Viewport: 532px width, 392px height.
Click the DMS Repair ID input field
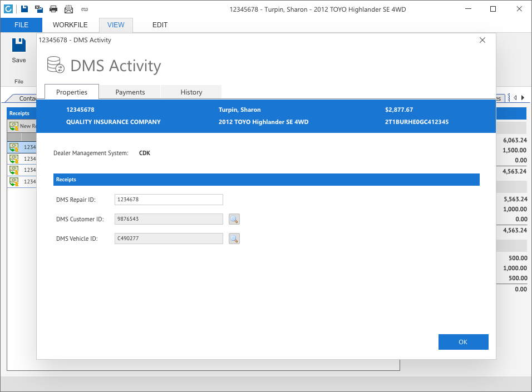coord(169,200)
